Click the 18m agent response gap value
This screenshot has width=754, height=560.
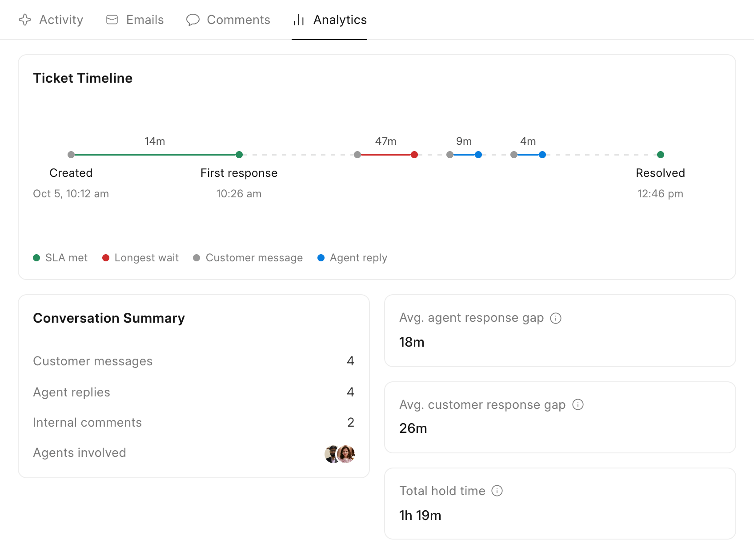point(412,342)
